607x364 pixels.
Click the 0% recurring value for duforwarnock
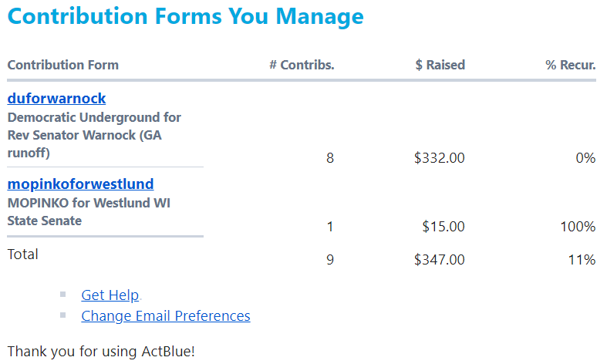(x=585, y=158)
